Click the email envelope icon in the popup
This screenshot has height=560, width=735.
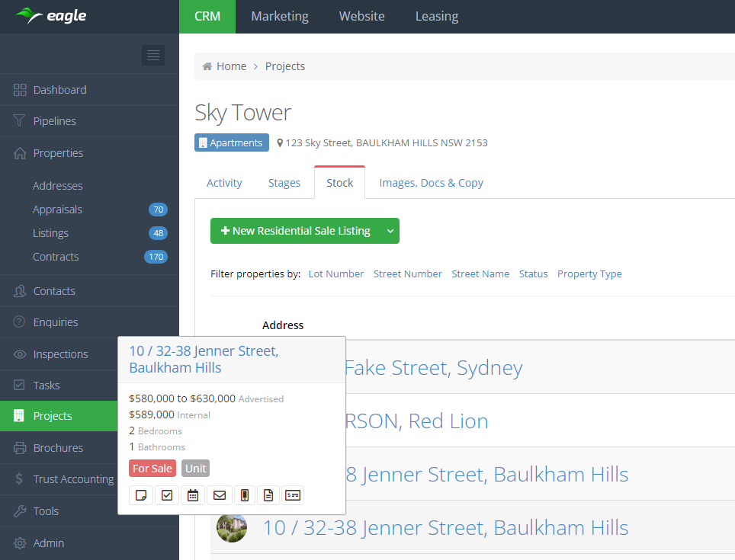click(220, 495)
